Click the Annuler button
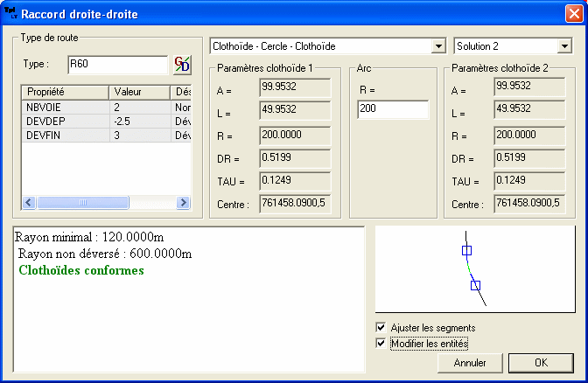588x383 pixels. (470, 362)
